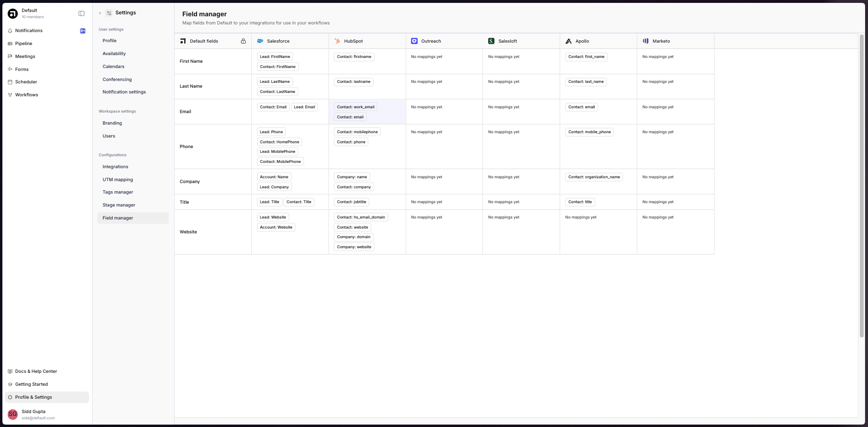Click the Company: domain HubSpot mapping
The height and width of the screenshot is (427, 868).
353,237
